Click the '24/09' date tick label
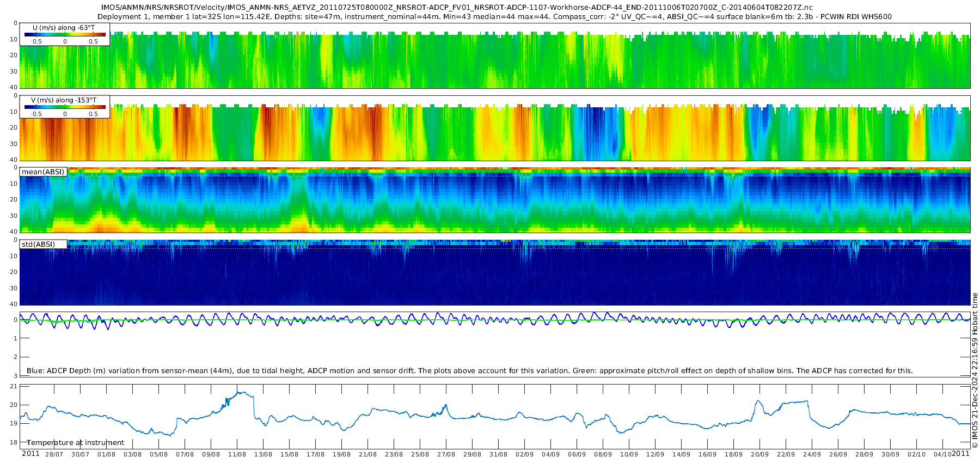The height and width of the screenshot is (463, 980). 812,454
